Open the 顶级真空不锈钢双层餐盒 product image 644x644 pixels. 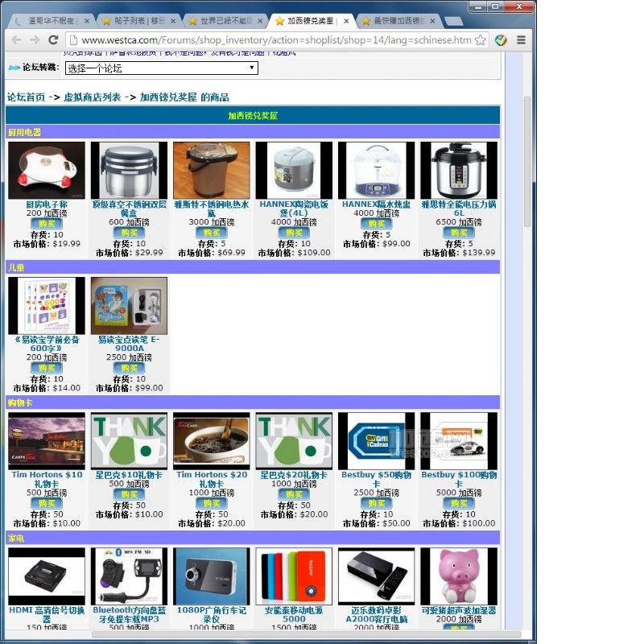point(129,171)
